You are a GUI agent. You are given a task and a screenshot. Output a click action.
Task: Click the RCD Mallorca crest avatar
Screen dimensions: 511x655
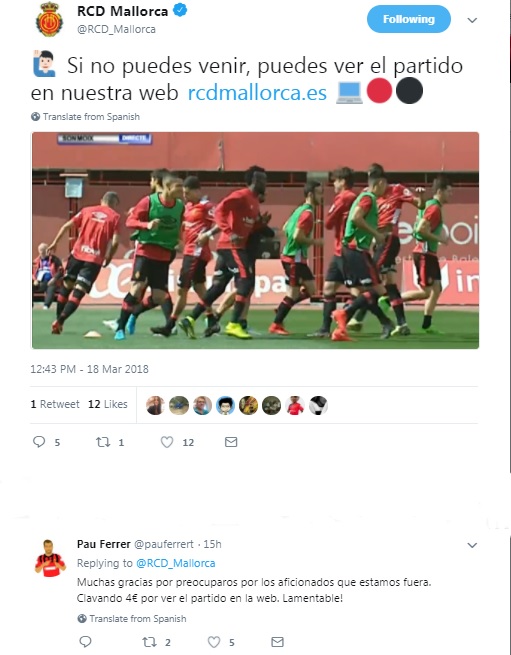pos(49,19)
